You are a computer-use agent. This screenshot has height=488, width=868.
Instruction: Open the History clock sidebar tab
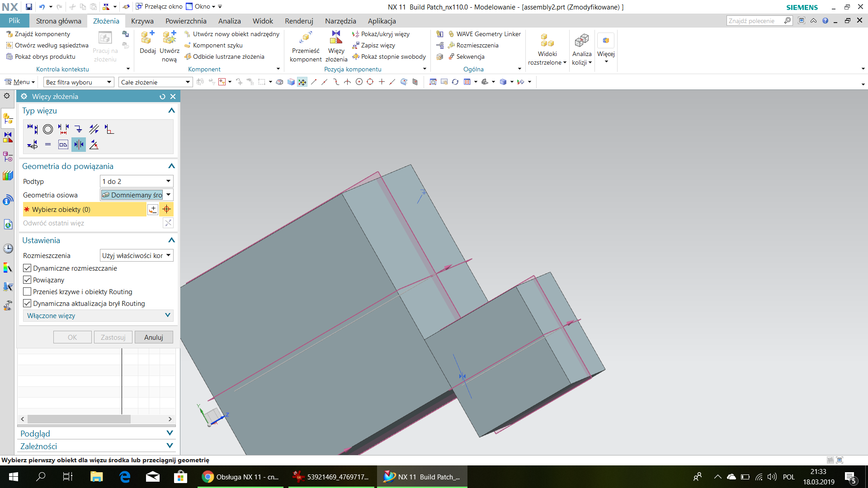coord(8,249)
